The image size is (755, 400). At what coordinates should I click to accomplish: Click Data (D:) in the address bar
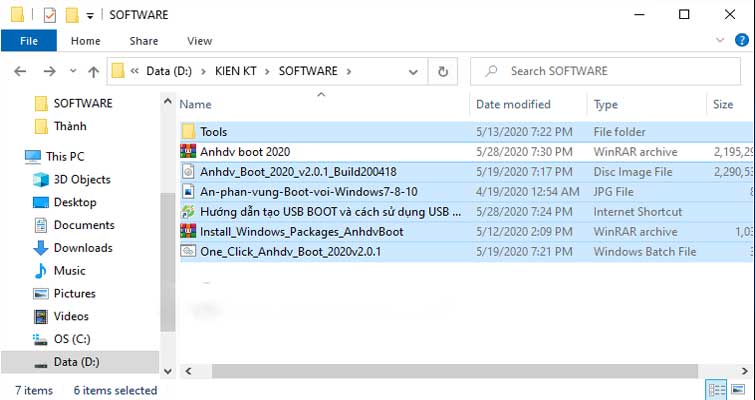tap(169, 71)
